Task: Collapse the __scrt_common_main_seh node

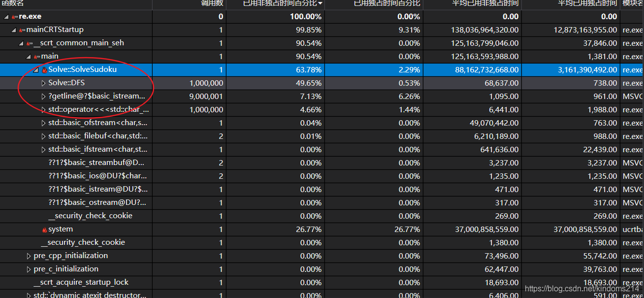Action: 21,43
